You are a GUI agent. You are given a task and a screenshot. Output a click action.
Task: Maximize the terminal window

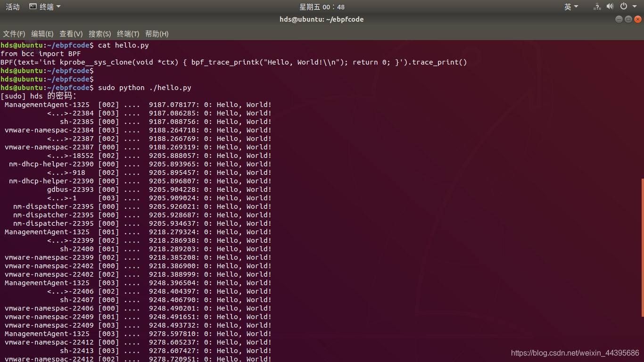pyautogui.click(x=628, y=19)
